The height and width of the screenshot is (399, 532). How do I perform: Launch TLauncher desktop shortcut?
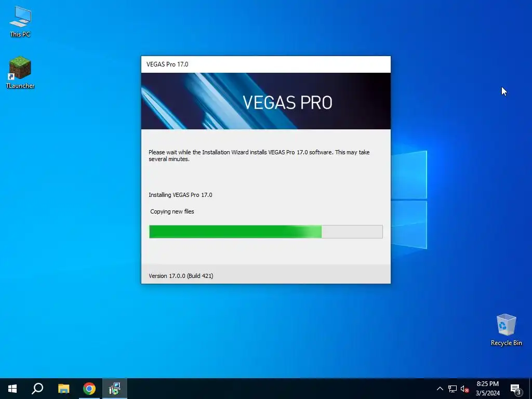tap(20, 73)
